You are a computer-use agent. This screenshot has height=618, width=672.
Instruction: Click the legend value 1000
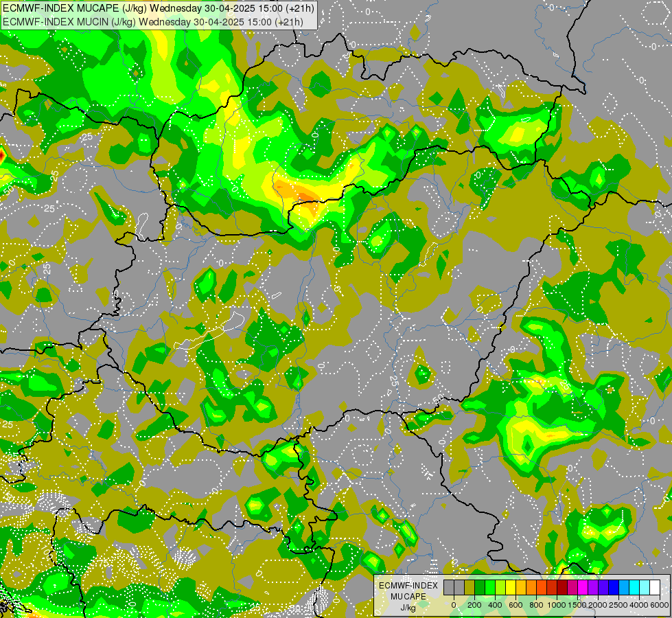pos(557,605)
